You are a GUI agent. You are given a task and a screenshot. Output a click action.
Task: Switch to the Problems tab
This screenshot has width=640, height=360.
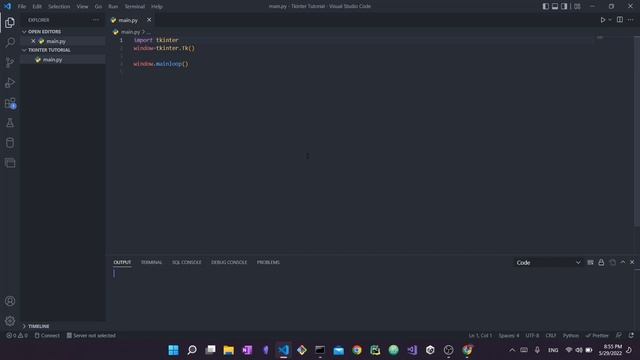tap(268, 262)
